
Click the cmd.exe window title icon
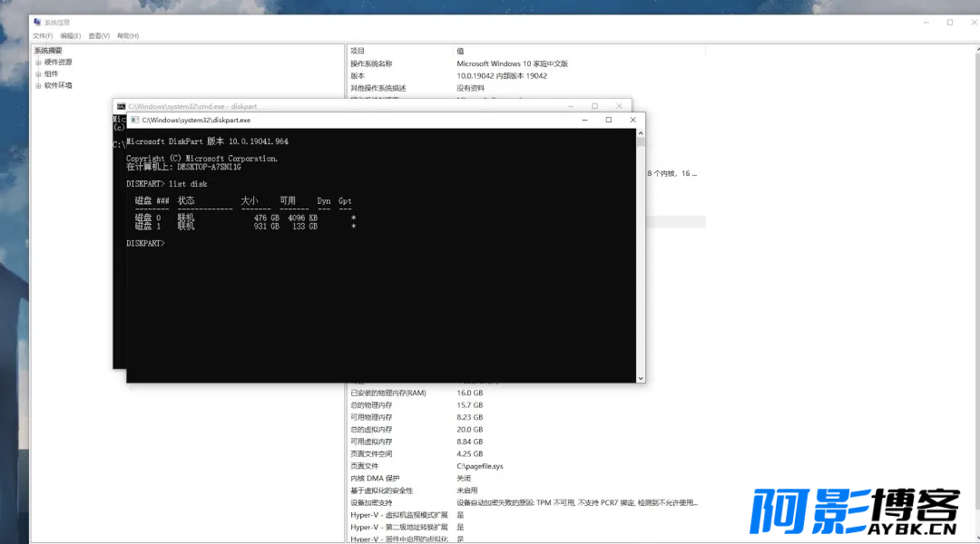coord(122,106)
